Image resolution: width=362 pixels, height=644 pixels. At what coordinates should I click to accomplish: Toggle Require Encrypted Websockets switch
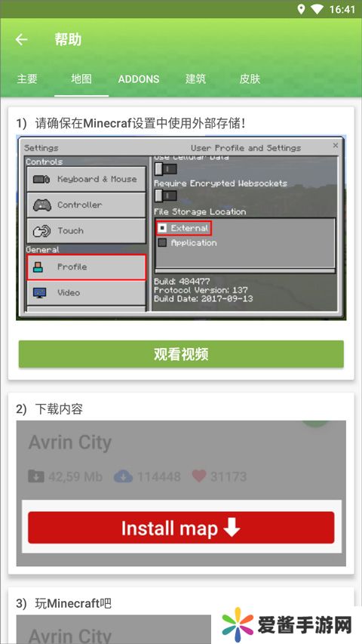[x=165, y=196]
